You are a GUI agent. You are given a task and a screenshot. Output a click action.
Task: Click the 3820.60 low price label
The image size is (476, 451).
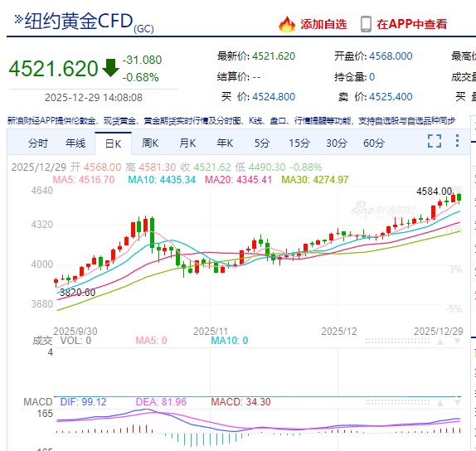point(77,293)
